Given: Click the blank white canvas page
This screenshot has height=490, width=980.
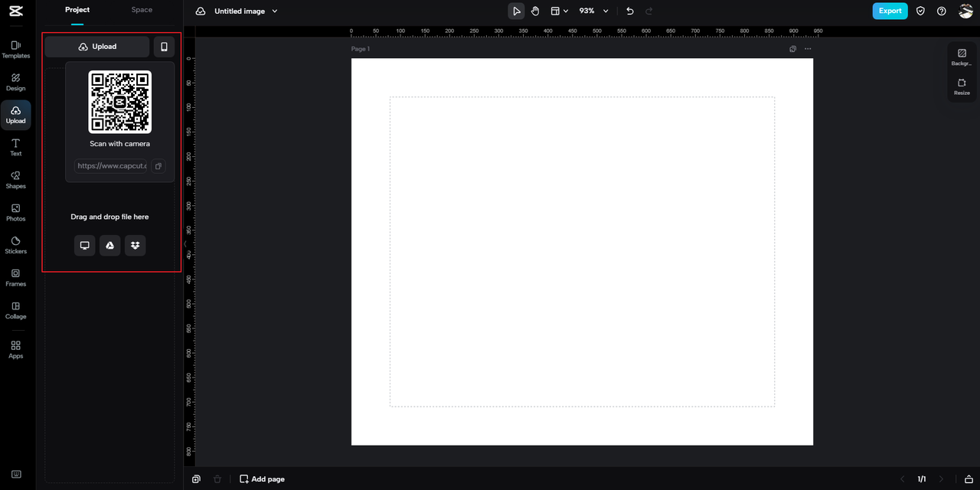Looking at the screenshot, I should (582, 251).
